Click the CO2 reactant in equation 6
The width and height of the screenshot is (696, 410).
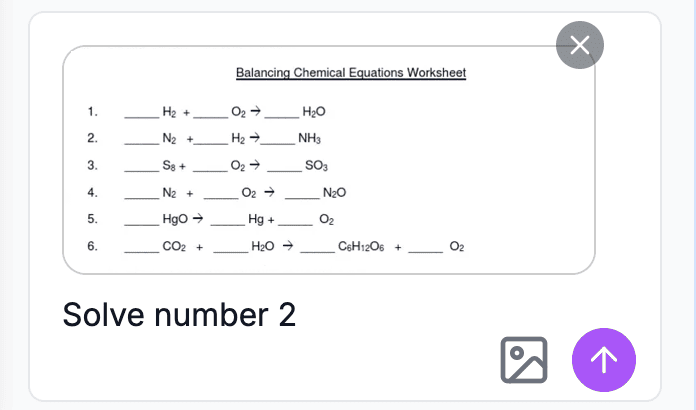pos(174,245)
